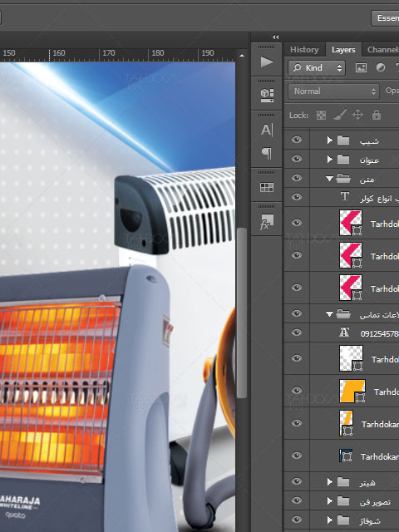The width and height of the screenshot is (399, 532).
Task: Select white shape layer thumbnail below 091254578
Action: 351,358
